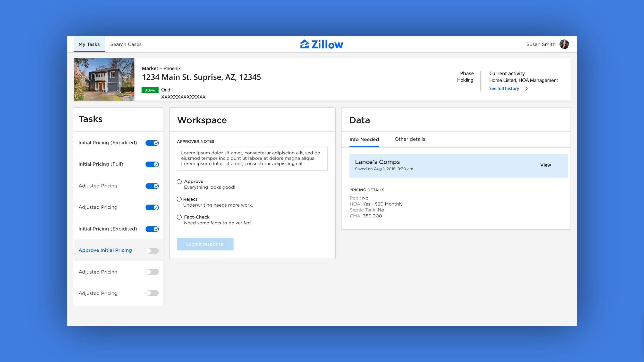
Task: Toggle the first Adjusted Pricing switch
Action: (x=152, y=186)
